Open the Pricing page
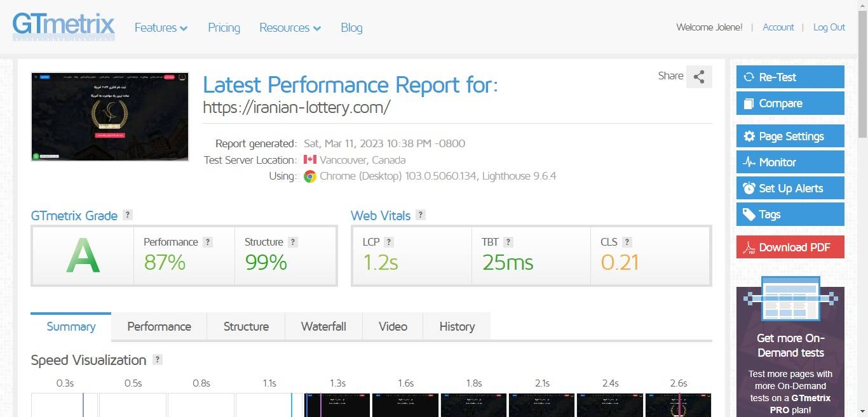Viewport: 868px width, 417px height. 224,27
